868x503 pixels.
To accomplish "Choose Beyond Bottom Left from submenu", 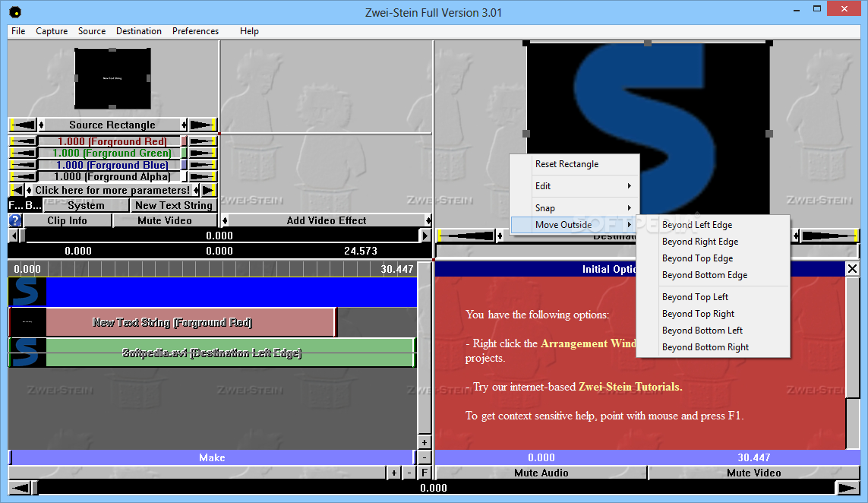I will coord(713,331).
